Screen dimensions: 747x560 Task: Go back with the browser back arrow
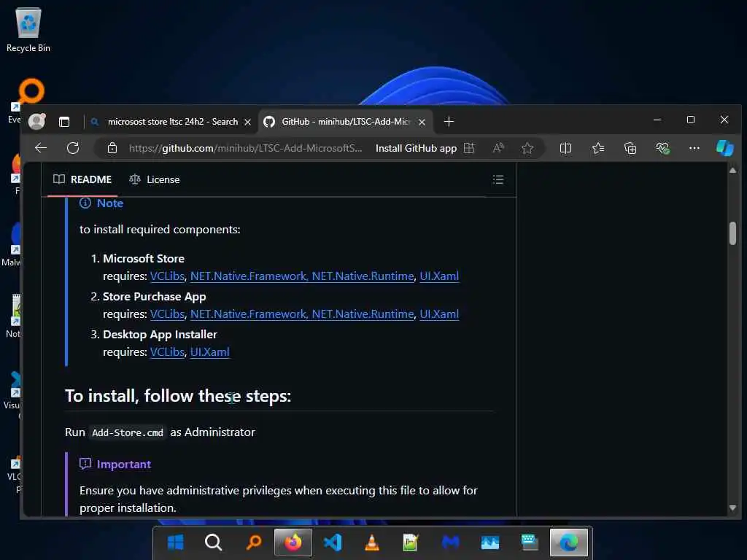click(41, 148)
